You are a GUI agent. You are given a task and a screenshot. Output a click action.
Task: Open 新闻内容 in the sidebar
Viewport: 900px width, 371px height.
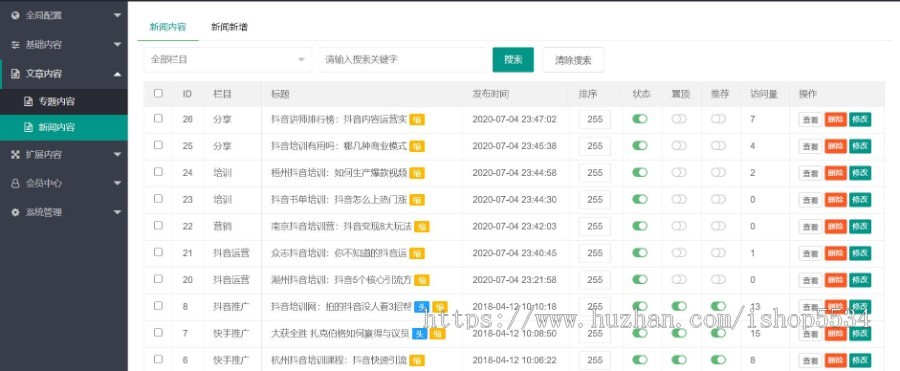(64, 127)
